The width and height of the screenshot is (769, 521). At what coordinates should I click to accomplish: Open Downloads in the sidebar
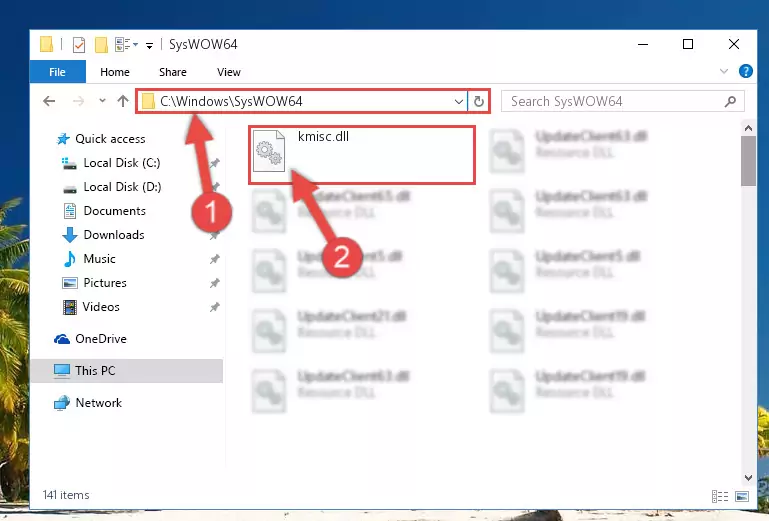pyautogui.click(x=114, y=235)
